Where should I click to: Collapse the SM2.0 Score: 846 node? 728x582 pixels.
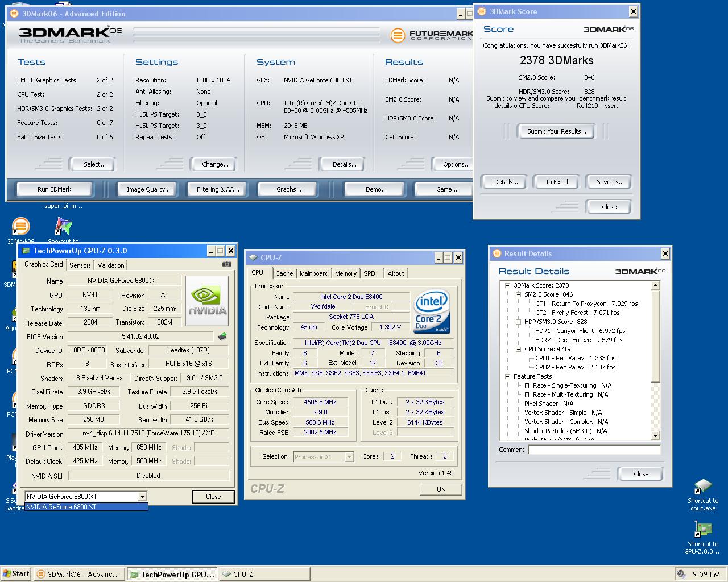tap(518, 295)
